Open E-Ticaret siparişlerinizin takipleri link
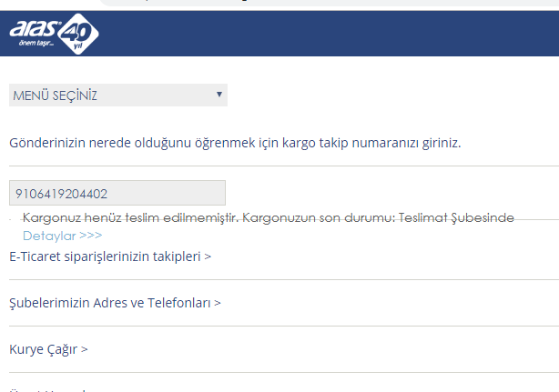Screen dimensions: 559x392 [110, 256]
